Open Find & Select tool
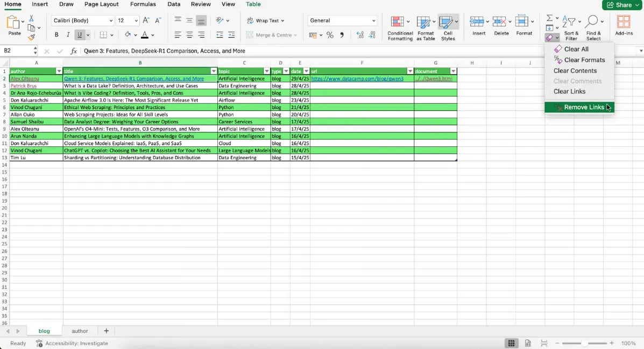The height and width of the screenshot is (349, 644). pyautogui.click(x=592, y=22)
